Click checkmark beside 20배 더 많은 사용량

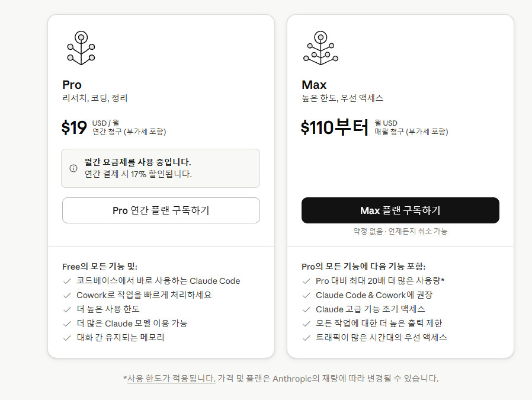[306, 281]
